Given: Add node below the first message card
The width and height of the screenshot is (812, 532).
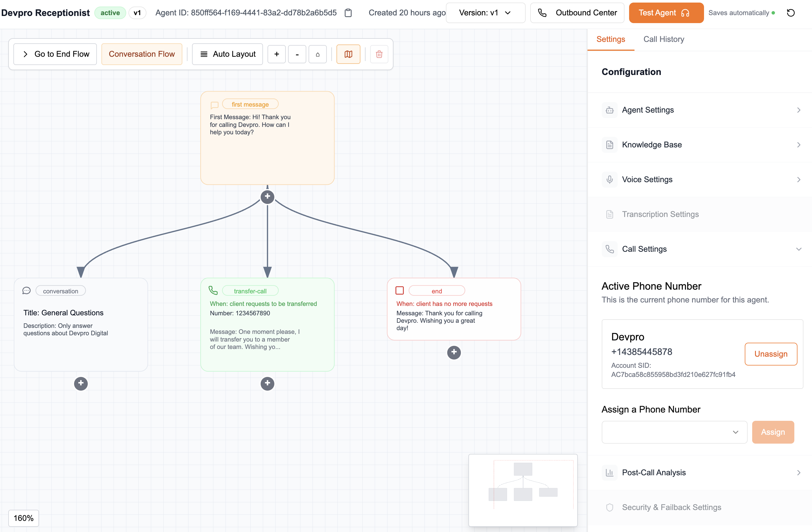Looking at the screenshot, I should pyautogui.click(x=267, y=197).
